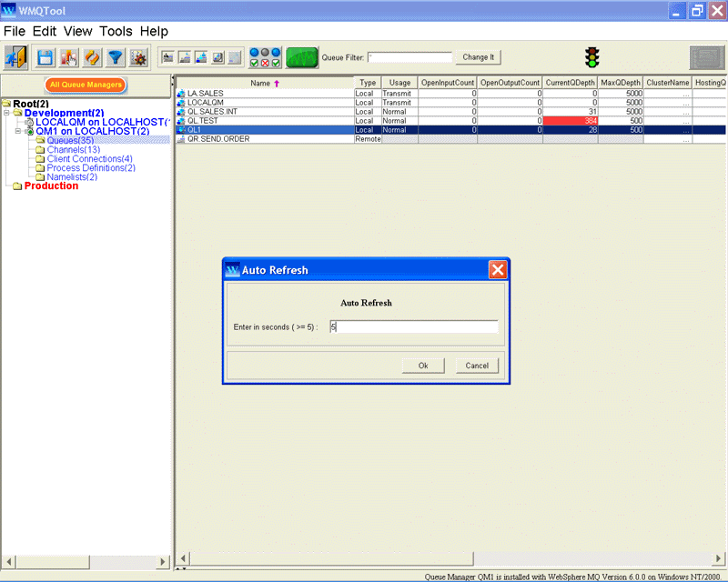Click the Channels(13) folder icon
Screen dimensions: 728x582
40,150
